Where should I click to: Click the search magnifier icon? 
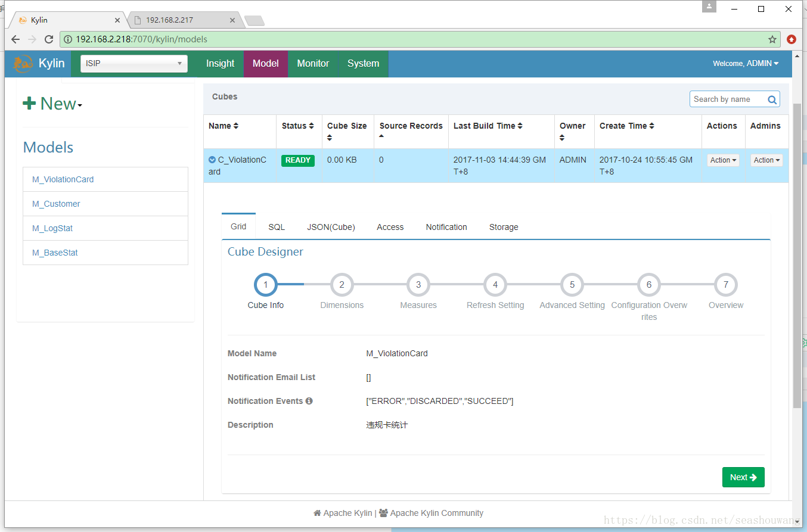click(x=772, y=99)
